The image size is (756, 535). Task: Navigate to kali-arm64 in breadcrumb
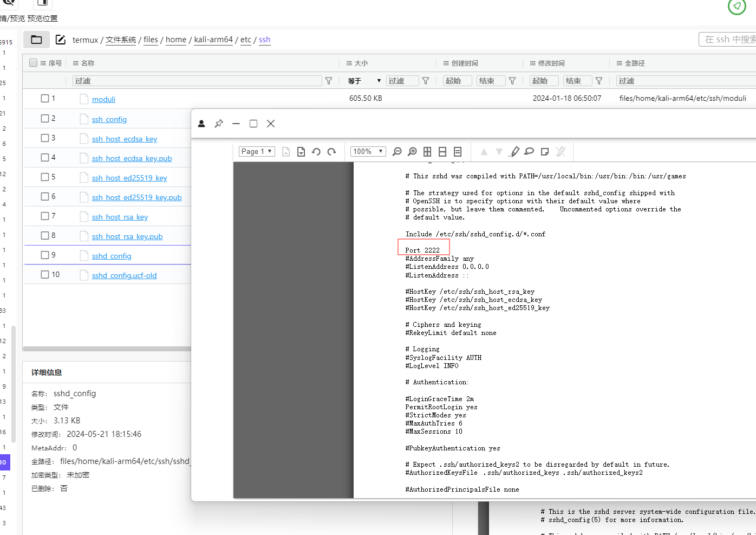coord(213,40)
